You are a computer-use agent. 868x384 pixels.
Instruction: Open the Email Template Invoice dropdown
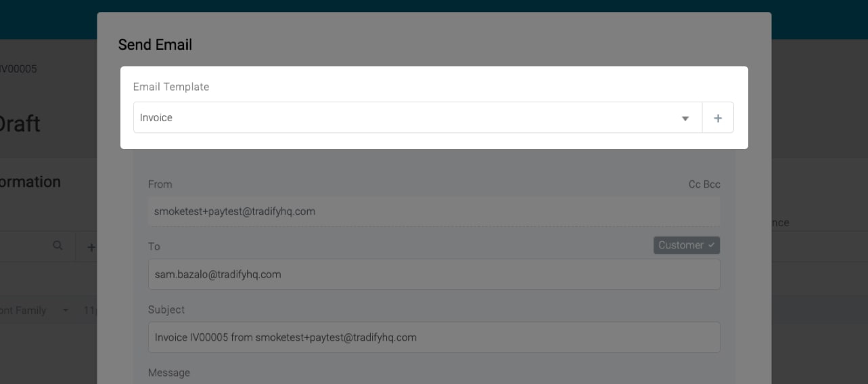click(x=417, y=118)
